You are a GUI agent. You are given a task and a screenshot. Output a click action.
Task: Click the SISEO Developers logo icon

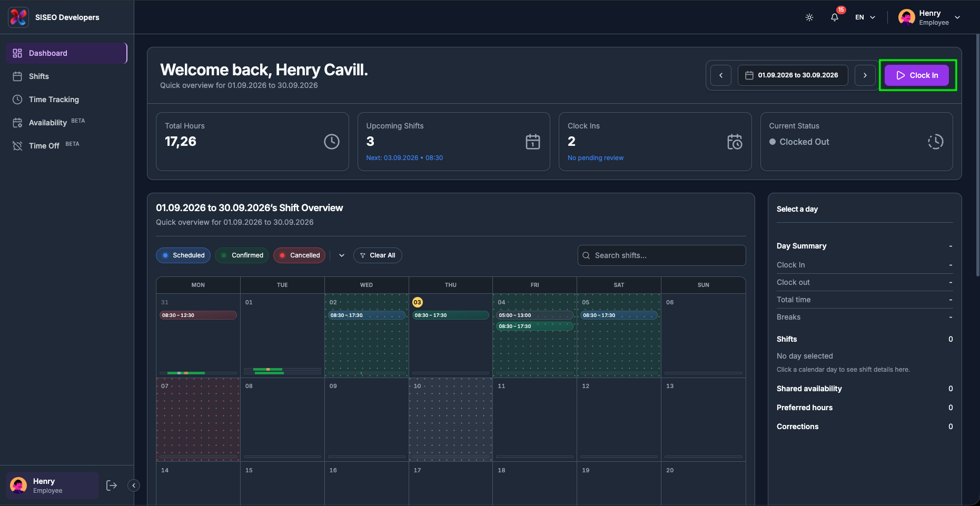(18, 17)
